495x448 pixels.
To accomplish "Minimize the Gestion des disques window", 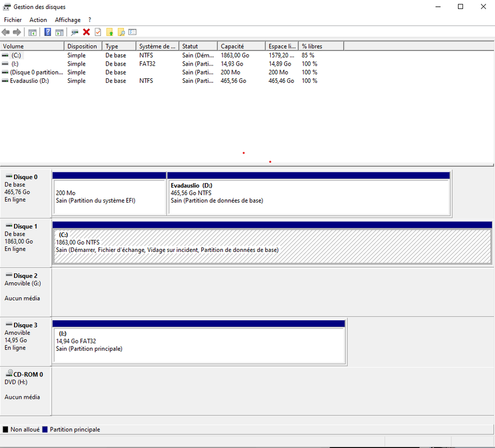I will (438, 7).
